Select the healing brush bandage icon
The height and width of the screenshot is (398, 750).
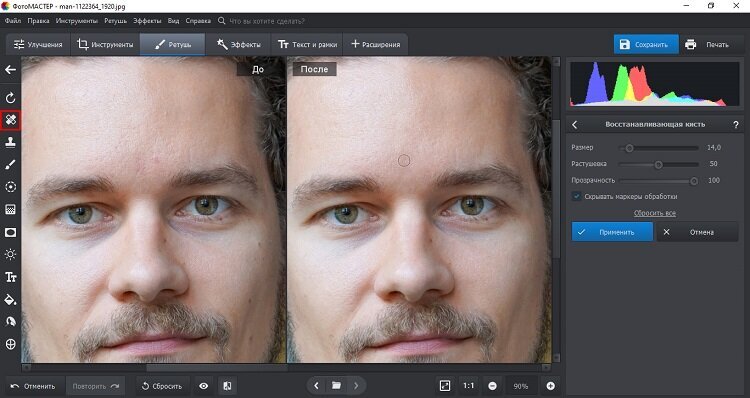click(11, 119)
